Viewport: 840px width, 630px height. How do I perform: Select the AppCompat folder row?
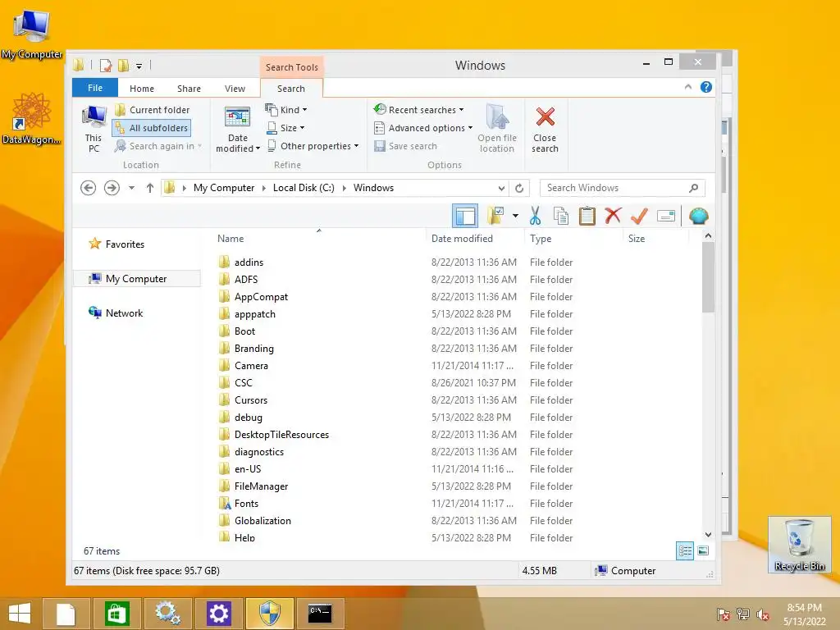(x=396, y=297)
